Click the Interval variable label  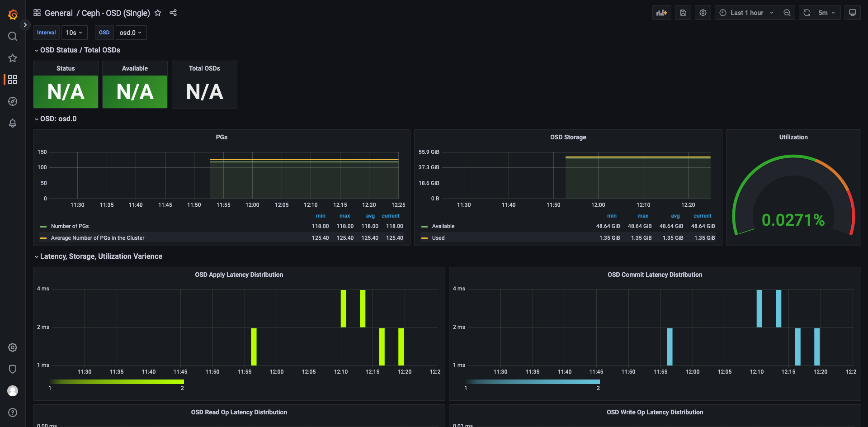47,33
